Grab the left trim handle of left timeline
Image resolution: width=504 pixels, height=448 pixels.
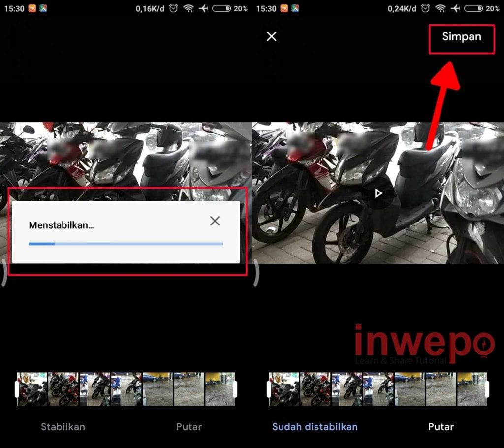click(17, 389)
